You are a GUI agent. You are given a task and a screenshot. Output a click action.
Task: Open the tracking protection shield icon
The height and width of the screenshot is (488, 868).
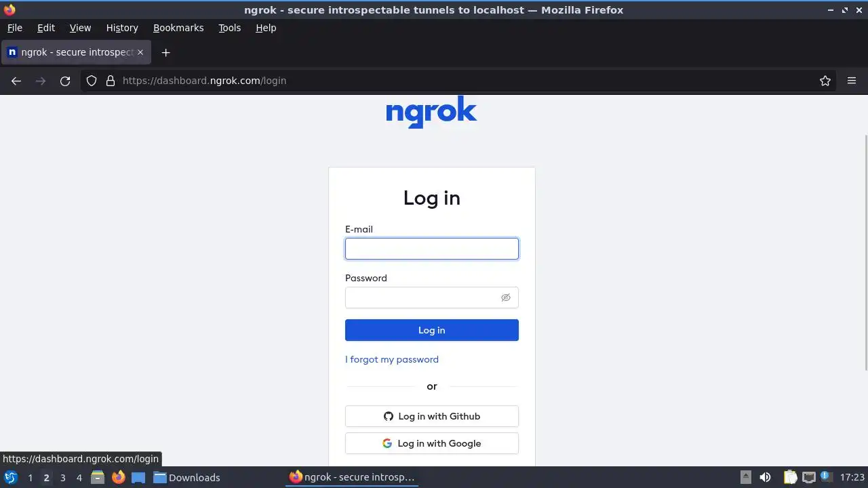click(x=92, y=81)
